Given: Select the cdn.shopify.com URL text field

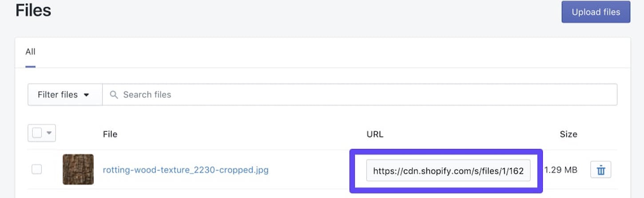Looking at the screenshot, I should pyautogui.click(x=448, y=170).
